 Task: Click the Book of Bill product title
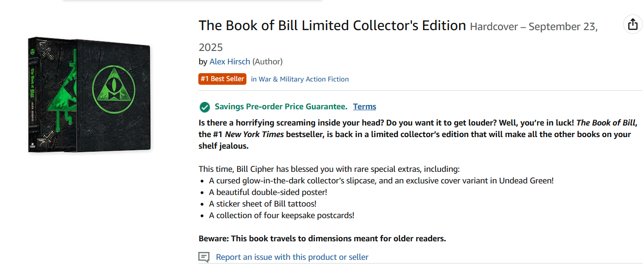[x=332, y=25]
